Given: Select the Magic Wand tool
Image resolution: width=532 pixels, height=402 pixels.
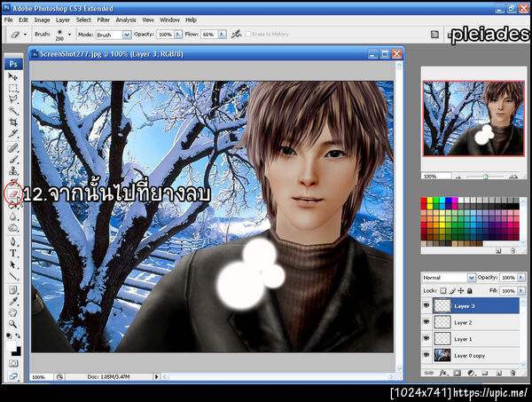Looking at the screenshot, I should pyautogui.click(x=13, y=111).
